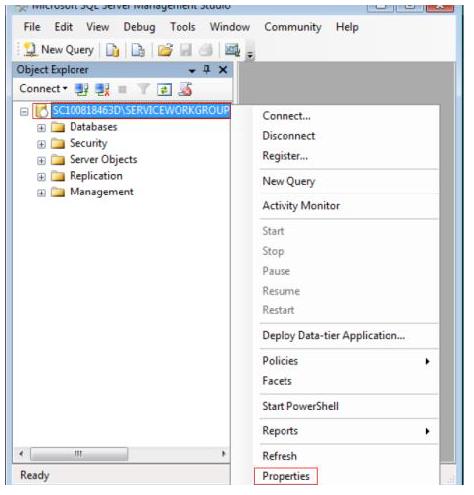This screenshot has width=474, height=495.
Task: Click the Disconnect icon with red X
Action: click(102, 89)
